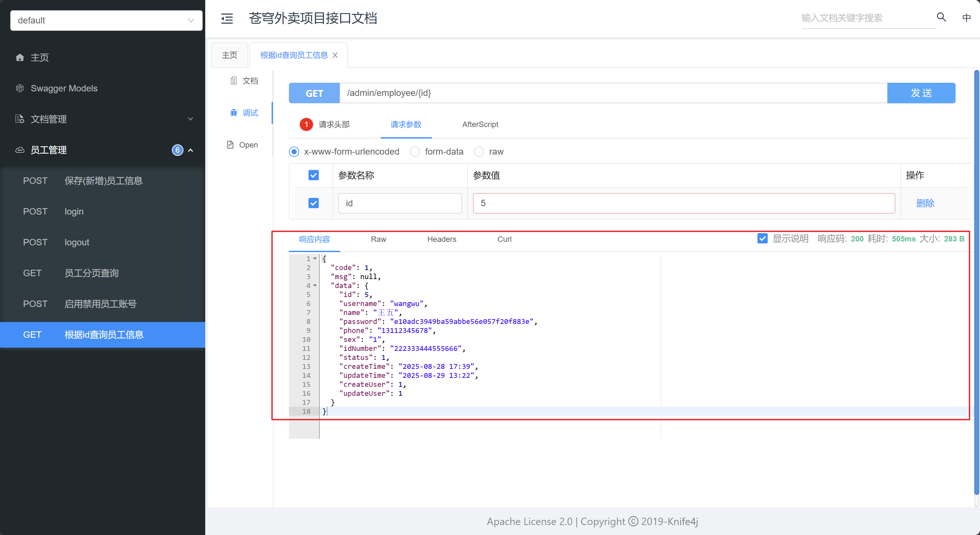The width and height of the screenshot is (980, 535).
Task: Click the createTime "2025-08-28 17:39" value
Action: 436,366
